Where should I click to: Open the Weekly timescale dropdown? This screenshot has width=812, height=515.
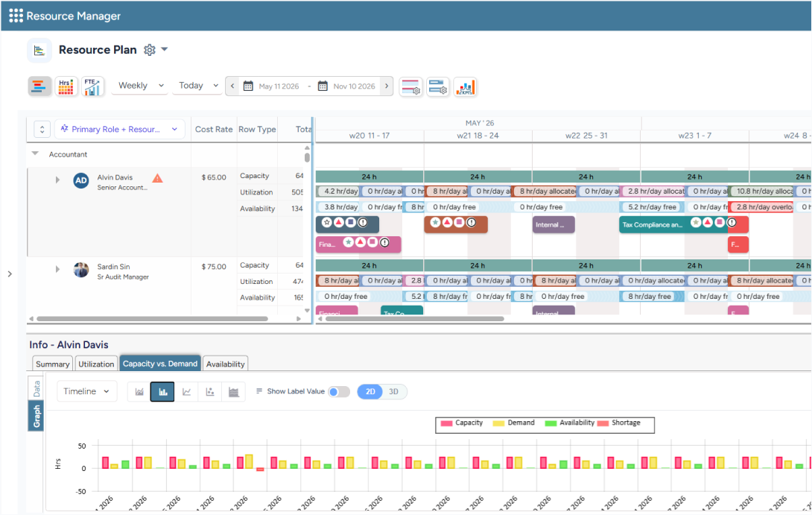pos(140,86)
